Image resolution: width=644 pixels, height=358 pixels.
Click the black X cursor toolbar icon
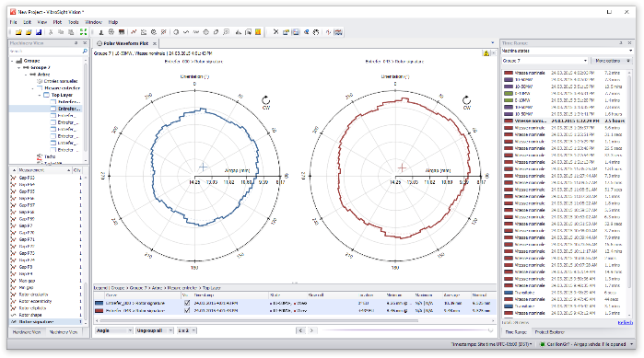(x=276, y=32)
